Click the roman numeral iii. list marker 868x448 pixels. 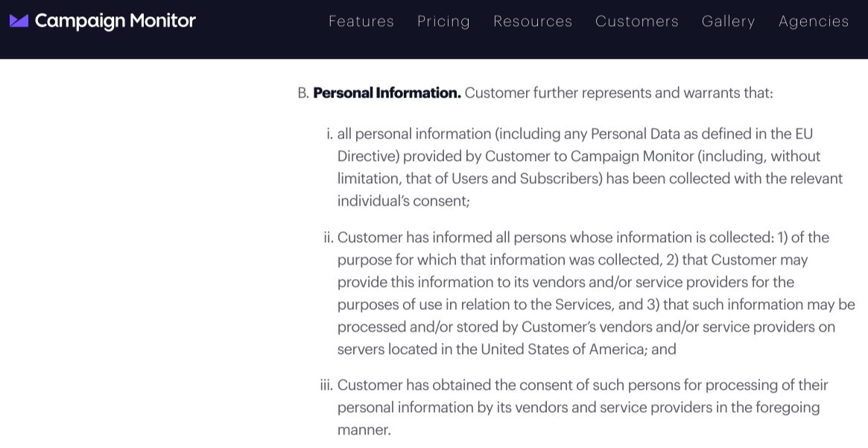click(x=326, y=385)
